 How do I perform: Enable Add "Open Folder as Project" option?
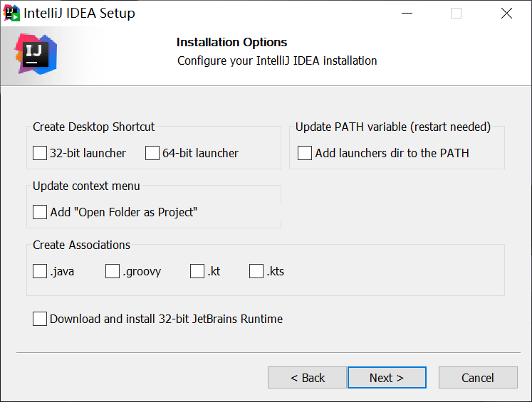[x=40, y=212]
